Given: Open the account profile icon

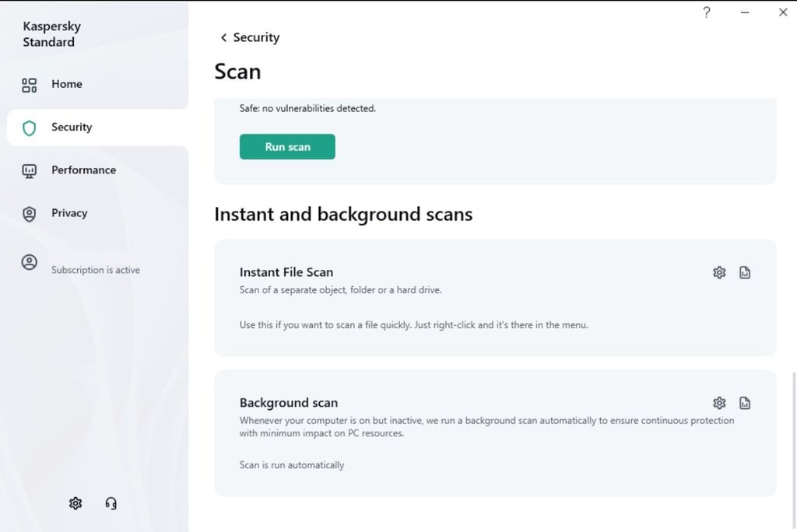Looking at the screenshot, I should [30, 262].
